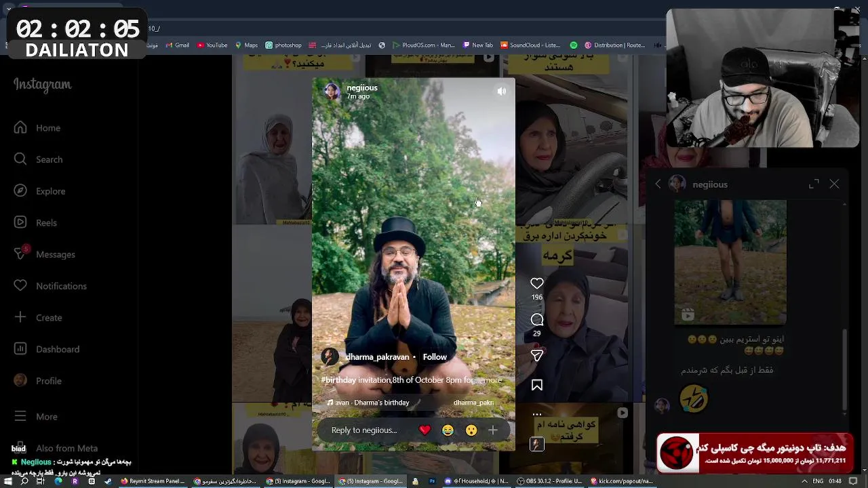Click reel audio thumbnail icon

pos(537,445)
